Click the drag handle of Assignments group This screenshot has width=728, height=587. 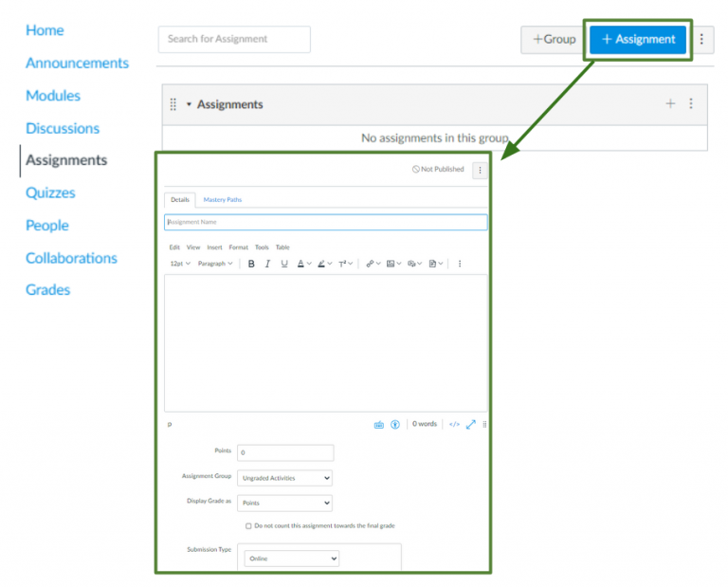coord(173,104)
